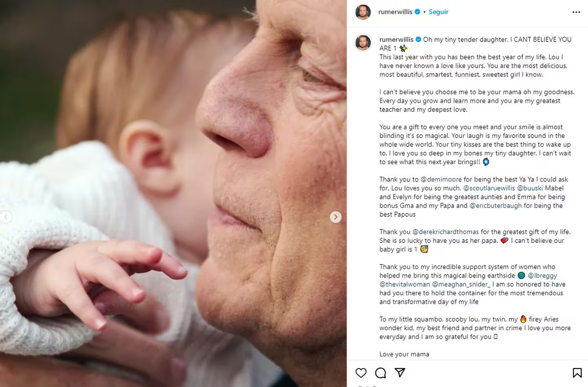Screen dimensions: 588x387
Task: Open the @meaghan_snider_ mention link
Action: click(x=461, y=284)
